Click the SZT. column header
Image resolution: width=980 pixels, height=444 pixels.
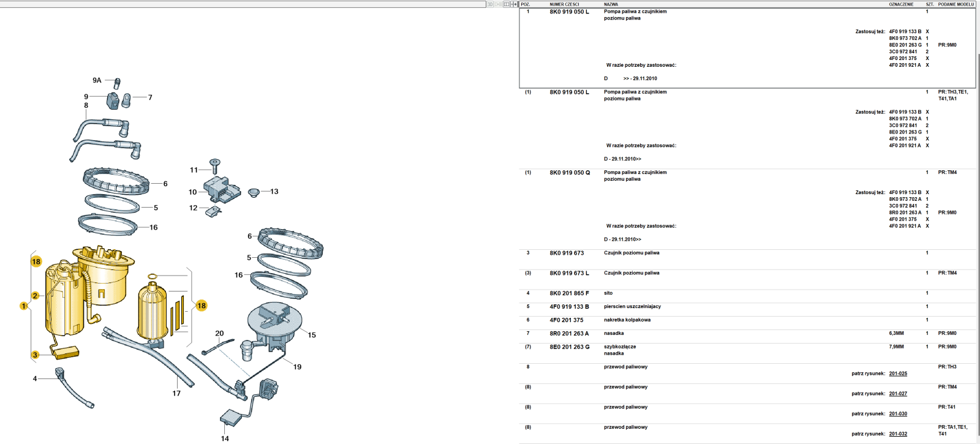pyautogui.click(x=930, y=4)
